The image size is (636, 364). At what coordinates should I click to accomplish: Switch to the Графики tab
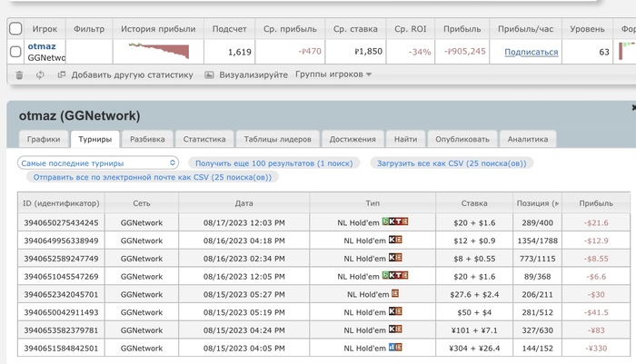pos(44,139)
